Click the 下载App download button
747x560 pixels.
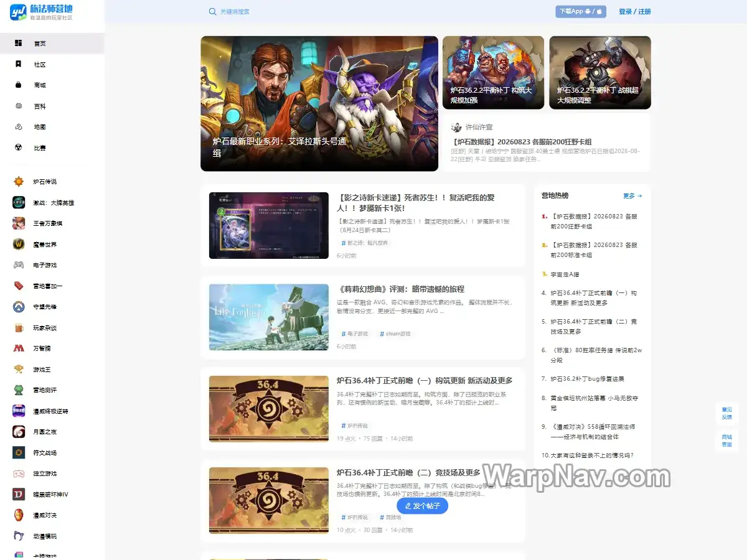pos(581,11)
